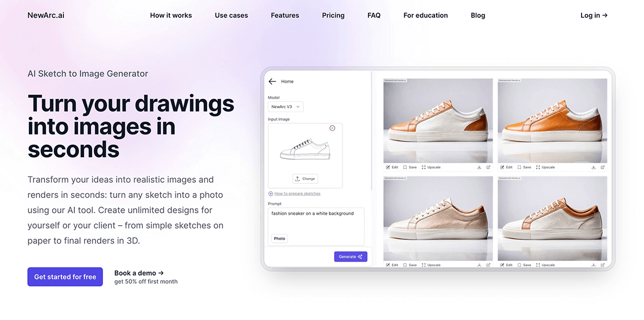This screenshot has width=644, height=320.
Task: Follow the Book a demo link
Action: (139, 273)
